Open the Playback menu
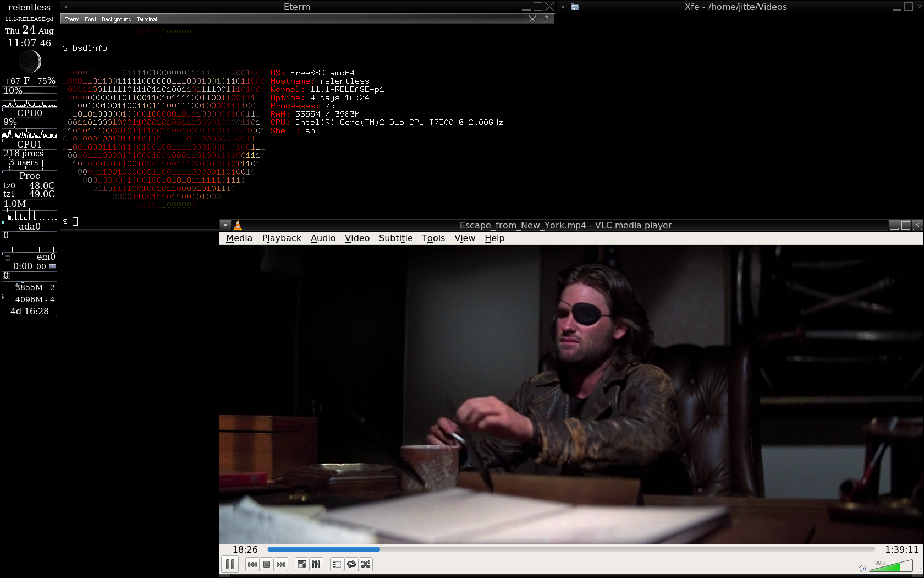924x578 pixels. [x=282, y=238]
